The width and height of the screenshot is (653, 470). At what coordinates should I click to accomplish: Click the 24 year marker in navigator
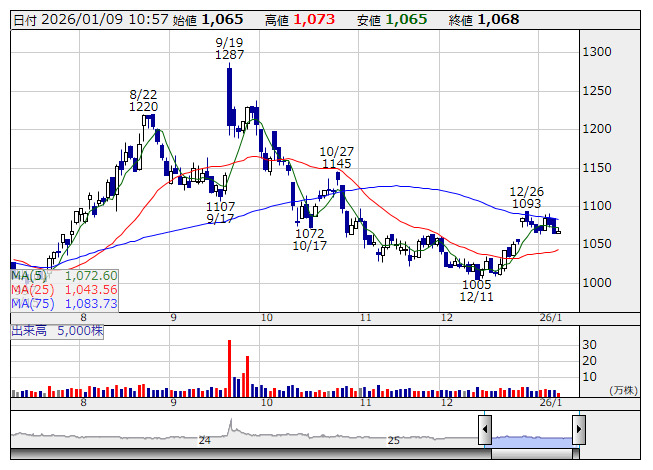tap(204, 440)
